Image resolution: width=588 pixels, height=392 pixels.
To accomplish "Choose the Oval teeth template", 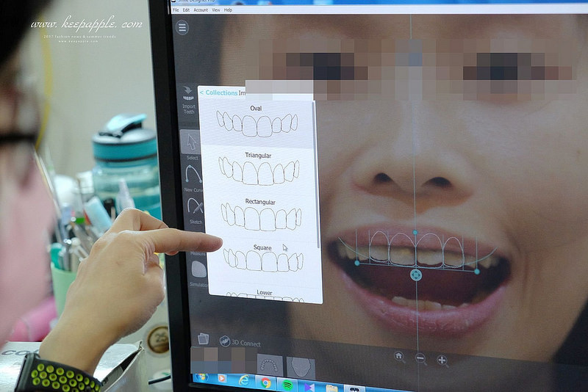I will 257,122.
